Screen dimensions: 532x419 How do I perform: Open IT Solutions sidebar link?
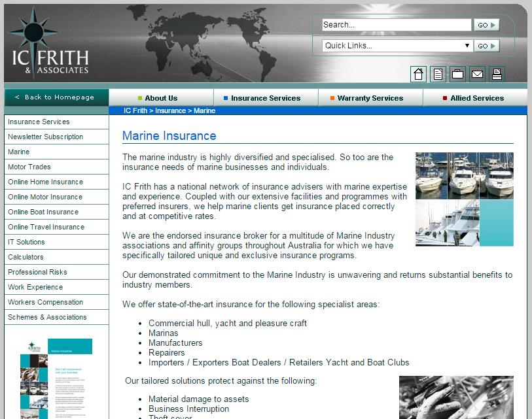[56, 242]
